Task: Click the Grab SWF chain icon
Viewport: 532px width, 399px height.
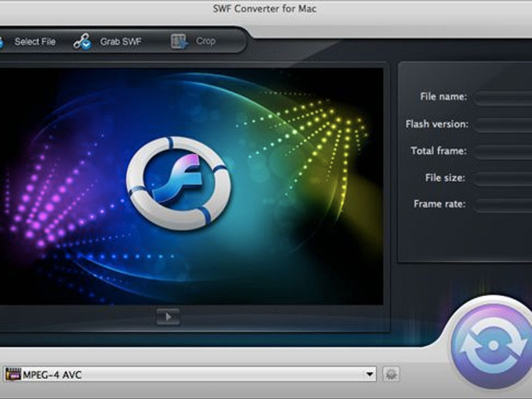Action: click(82, 42)
